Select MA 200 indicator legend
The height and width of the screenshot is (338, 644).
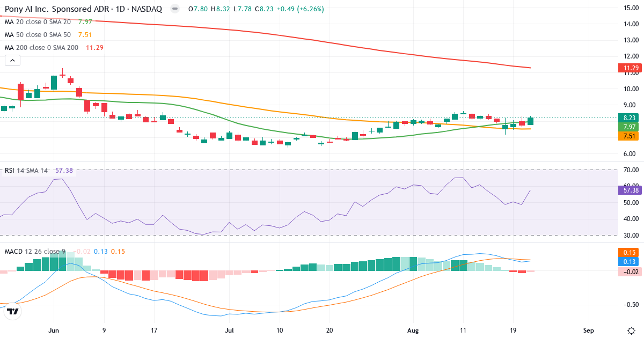point(54,48)
